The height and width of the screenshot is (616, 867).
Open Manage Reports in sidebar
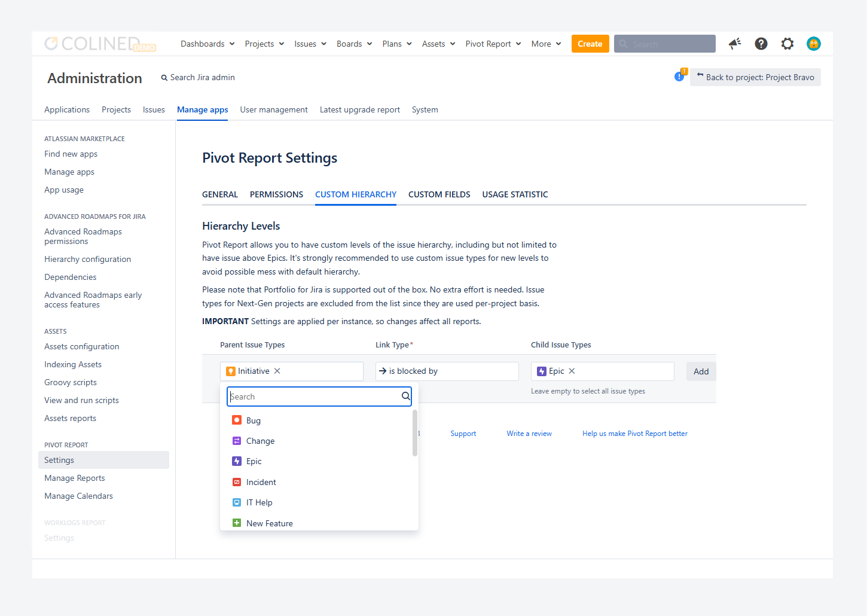74,478
